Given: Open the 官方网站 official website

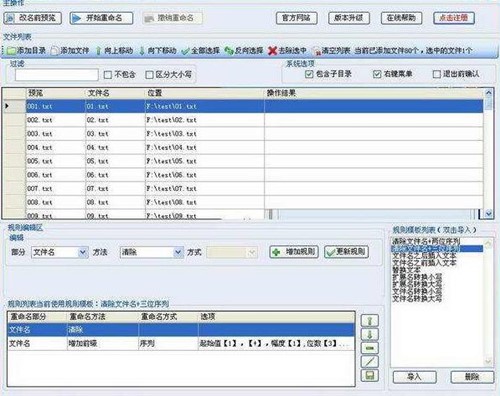Looking at the screenshot, I should (297, 18).
